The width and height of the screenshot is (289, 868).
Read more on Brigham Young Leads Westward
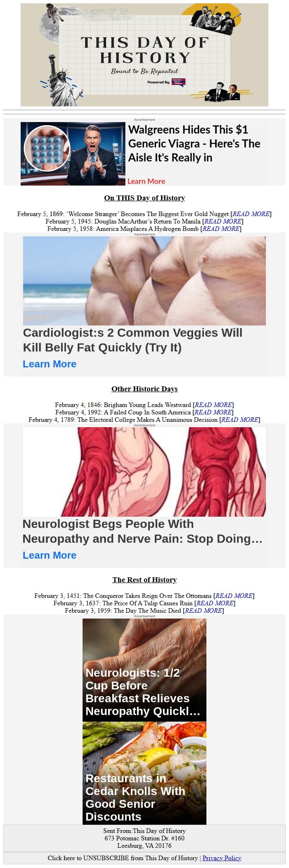(x=213, y=405)
